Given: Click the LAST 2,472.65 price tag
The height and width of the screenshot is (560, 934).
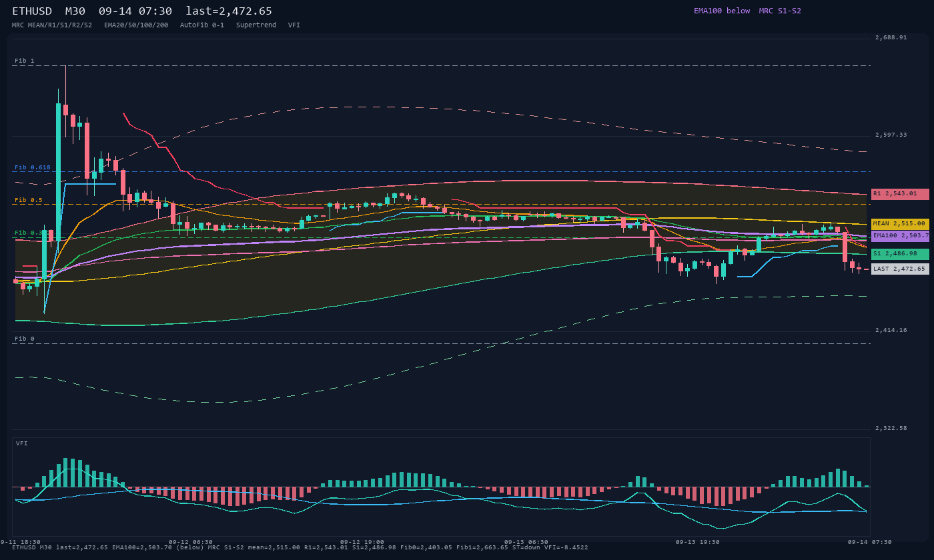Looking at the screenshot, I should [x=900, y=269].
